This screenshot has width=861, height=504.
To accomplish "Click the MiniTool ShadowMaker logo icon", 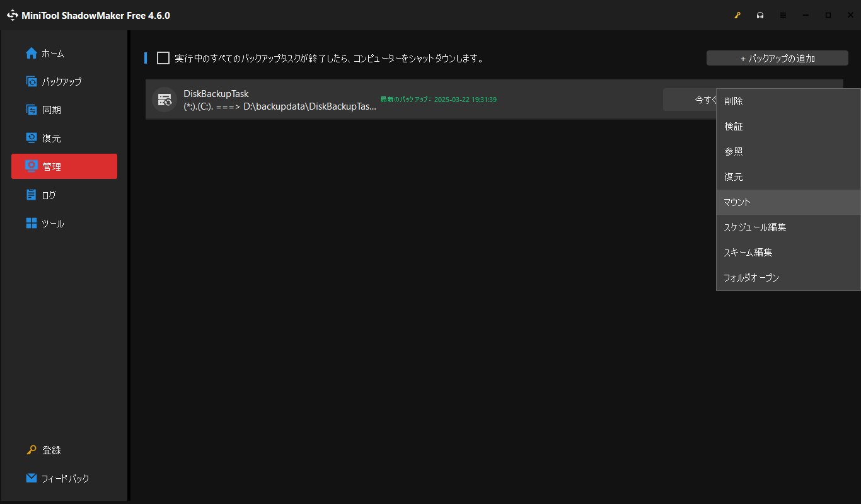I will click(13, 15).
